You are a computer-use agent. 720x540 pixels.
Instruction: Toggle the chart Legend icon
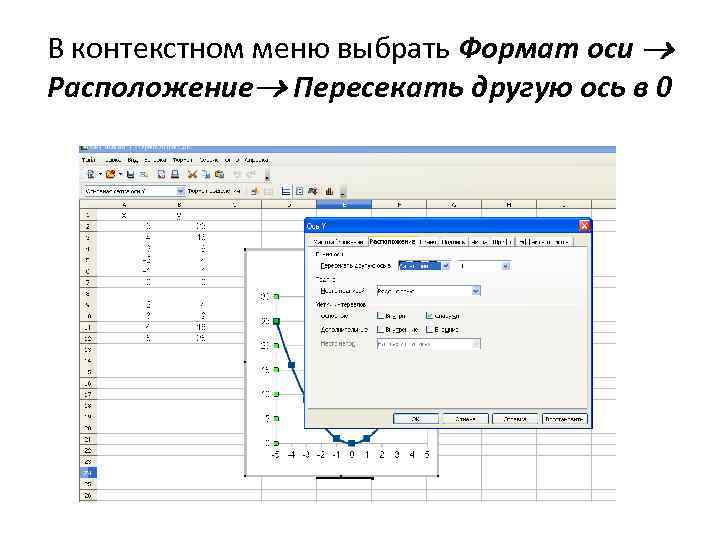coord(299,191)
